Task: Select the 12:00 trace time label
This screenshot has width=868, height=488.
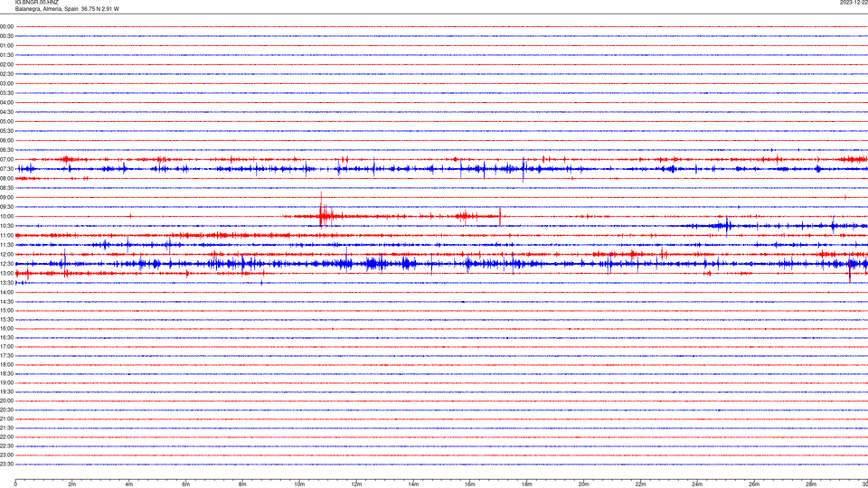Action: click(x=6, y=255)
